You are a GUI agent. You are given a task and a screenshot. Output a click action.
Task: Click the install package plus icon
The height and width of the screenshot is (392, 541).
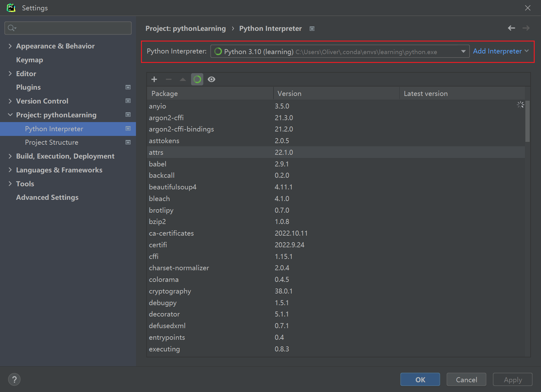coord(154,79)
